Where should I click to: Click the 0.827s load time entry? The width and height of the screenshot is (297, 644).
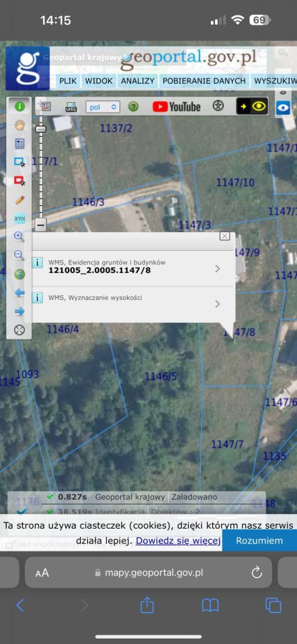pos(73,497)
